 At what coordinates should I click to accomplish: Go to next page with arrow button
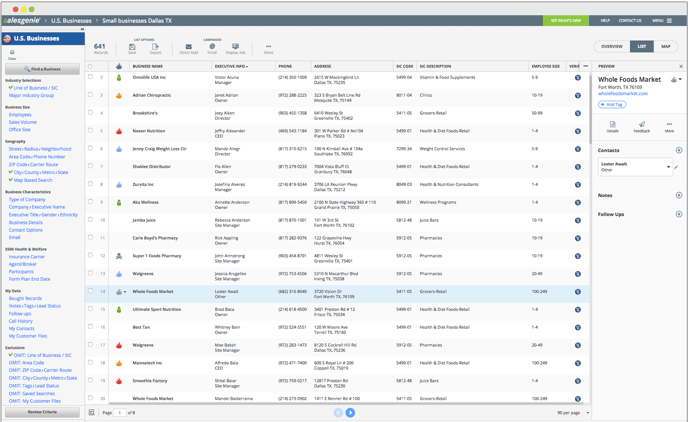[350, 413]
